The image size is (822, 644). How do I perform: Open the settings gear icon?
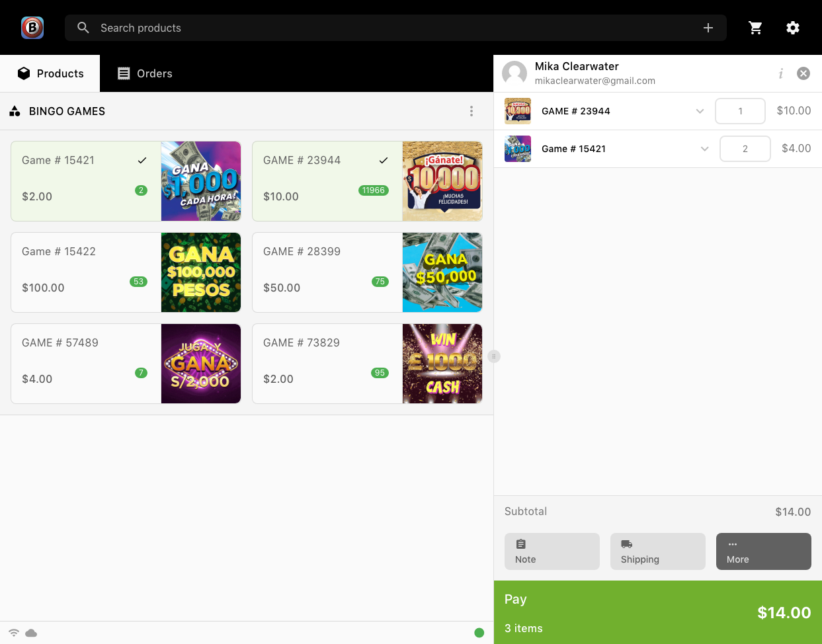792,28
